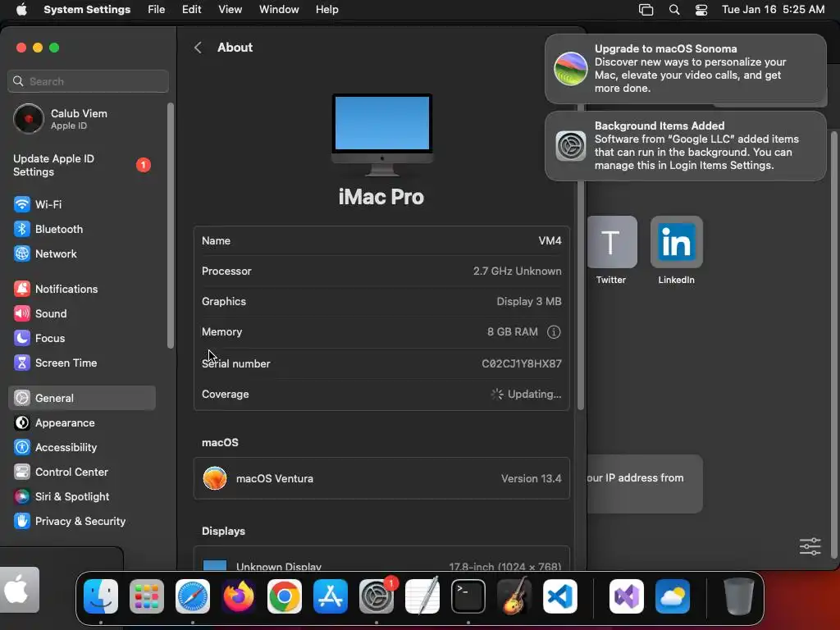
Task: Open Finder from the Dock
Action: click(x=101, y=596)
